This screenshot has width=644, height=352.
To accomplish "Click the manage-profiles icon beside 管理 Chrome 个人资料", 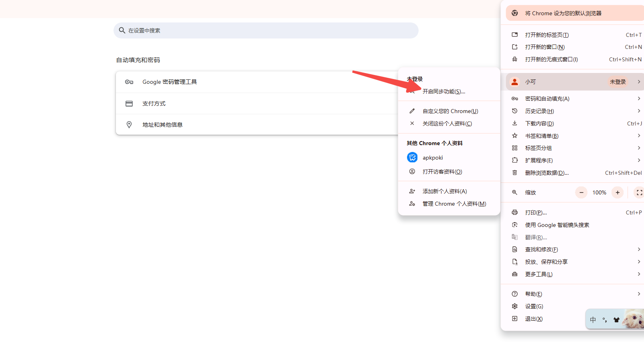I will coord(412,204).
